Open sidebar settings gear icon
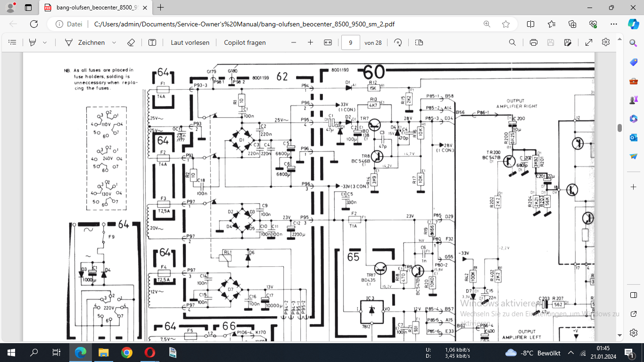644x362 pixels. [633, 333]
